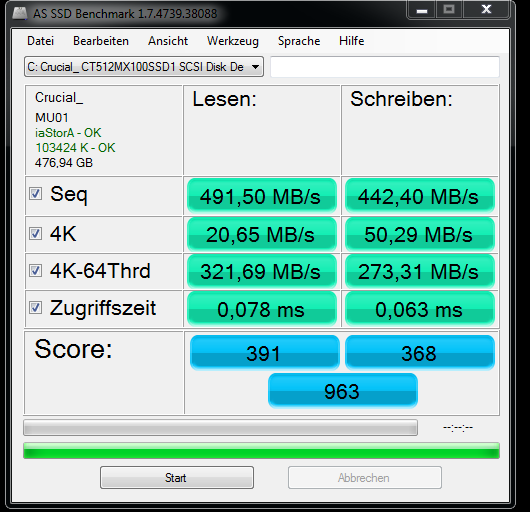The width and height of the screenshot is (530, 512).
Task: Close the AS SSD Benchmark window
Action: (486, 10)
